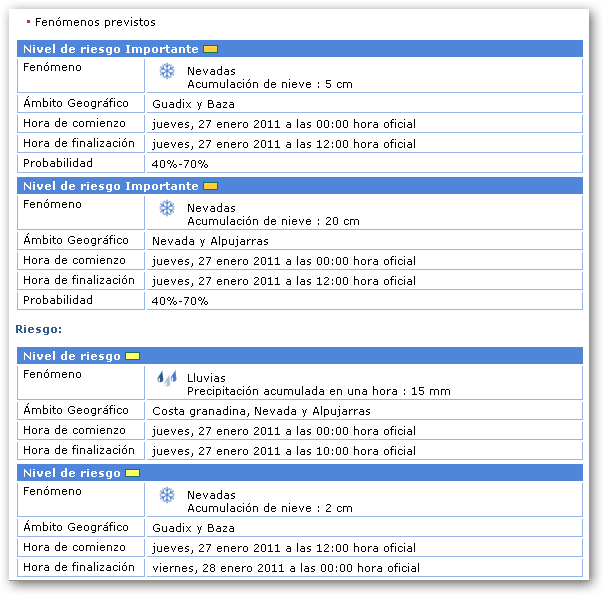Click the start time showing 12:00 hora oficial in the last table
603x595 pixels.
click(283, 548)
